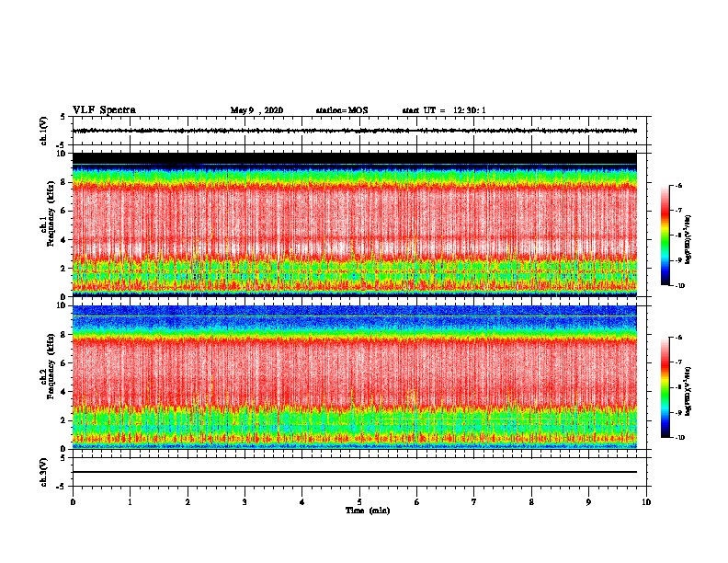Click the ch.1 waveform trace panel
The image size is (728, 563).
pos(359,131)
